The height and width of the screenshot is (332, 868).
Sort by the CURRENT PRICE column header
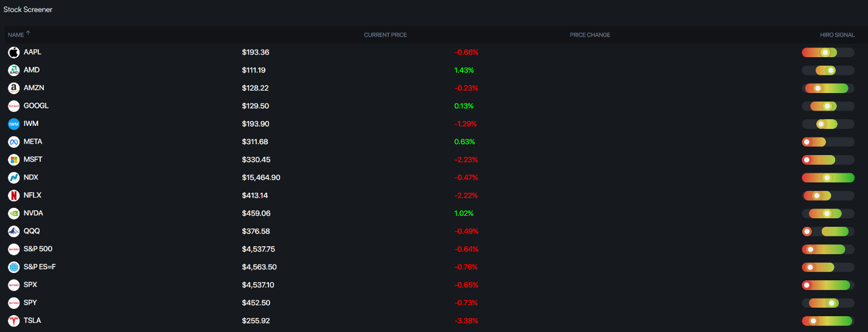385,35
